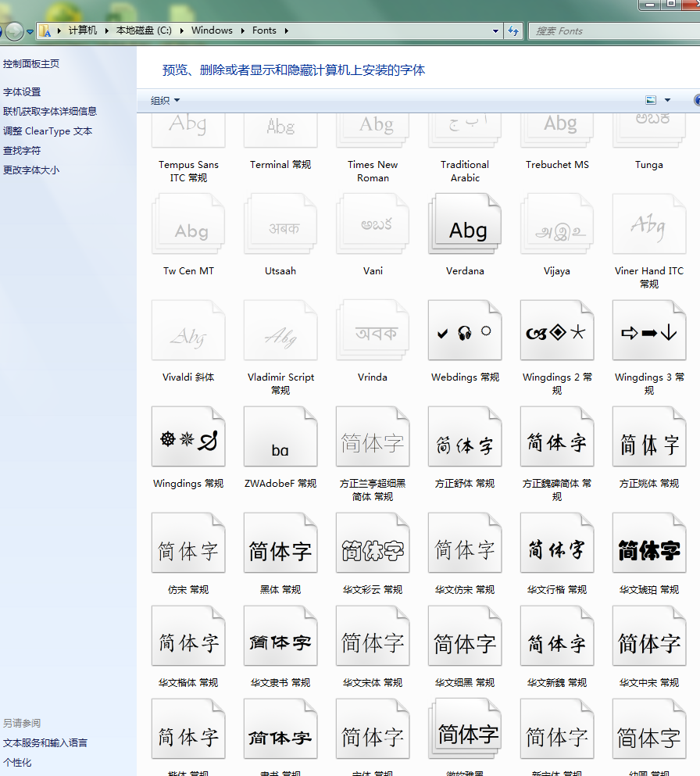Select the Vani font icon

click(373, 224)
